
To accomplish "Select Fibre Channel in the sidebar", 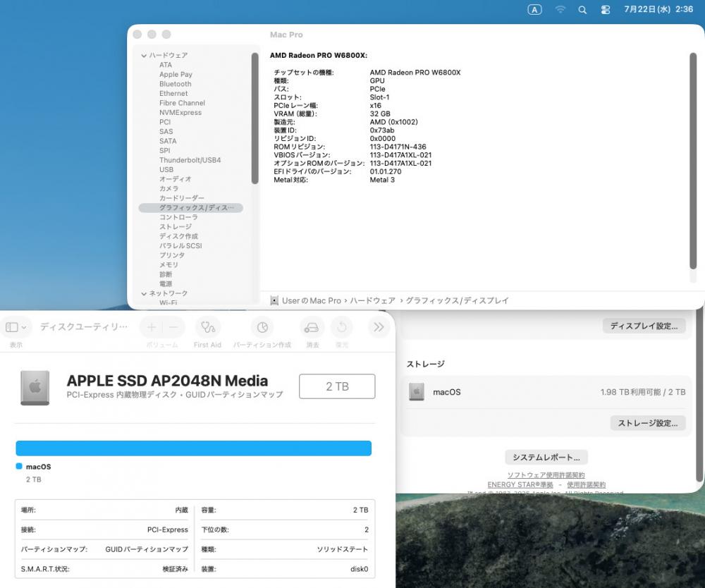I will [182, 103].
